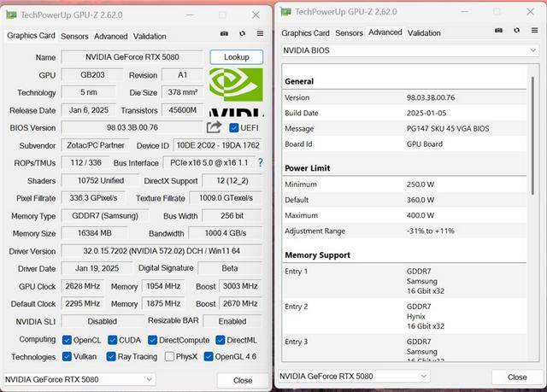Image resolution: width=547 pixels, height=392 pixels.
Task: Select Graphics Card tab in right window
Action: click(x=305, y=33)
